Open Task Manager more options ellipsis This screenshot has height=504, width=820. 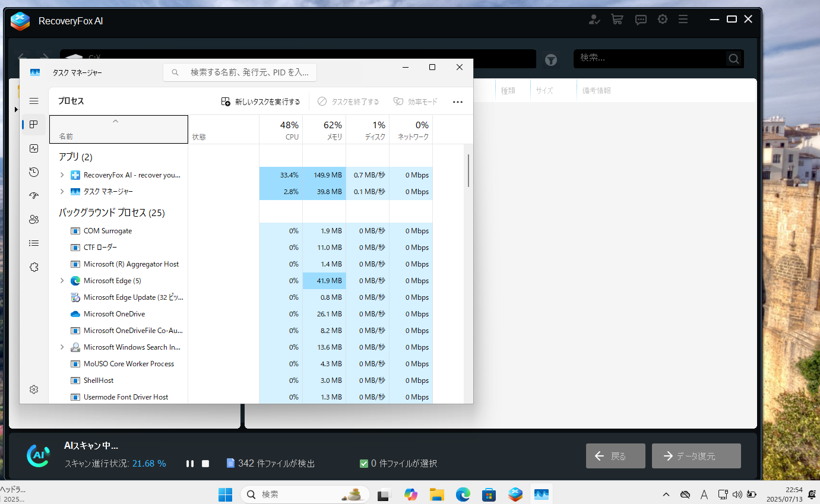coord(457,102)
